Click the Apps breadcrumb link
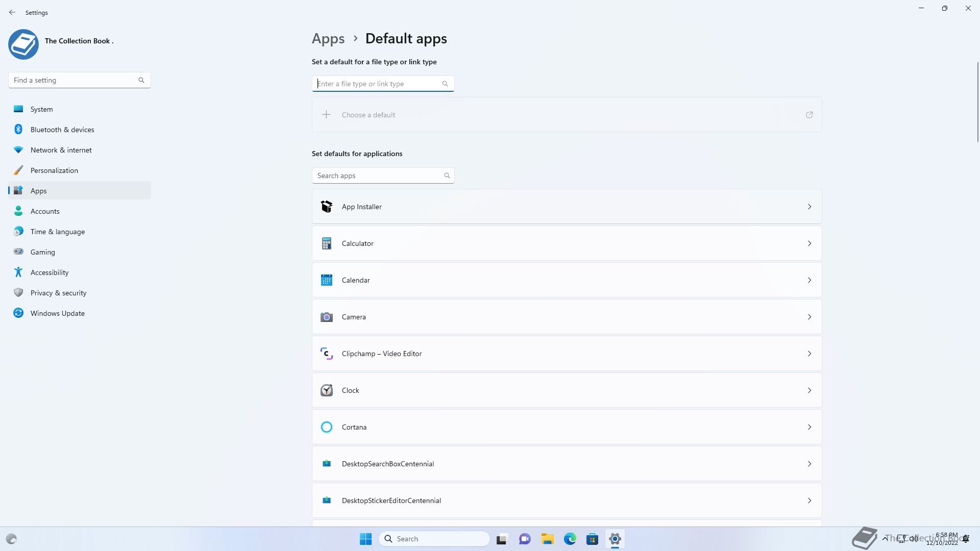This screenshot has height=551, width=980. pos(328,39)
